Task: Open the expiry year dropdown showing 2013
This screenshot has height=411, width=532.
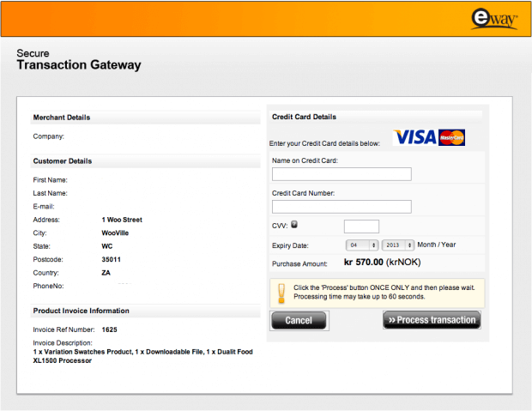Action: pyautogui.click(x=398, y=245)
